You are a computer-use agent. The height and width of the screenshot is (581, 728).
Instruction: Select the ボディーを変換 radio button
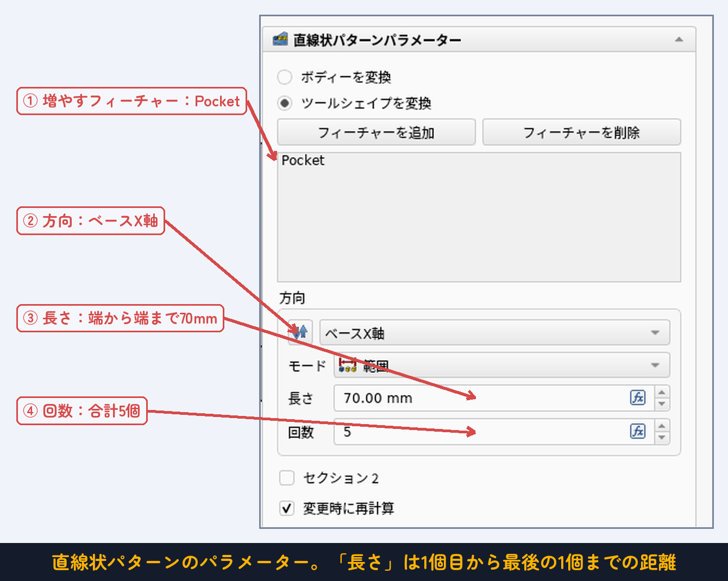[285, 77]
